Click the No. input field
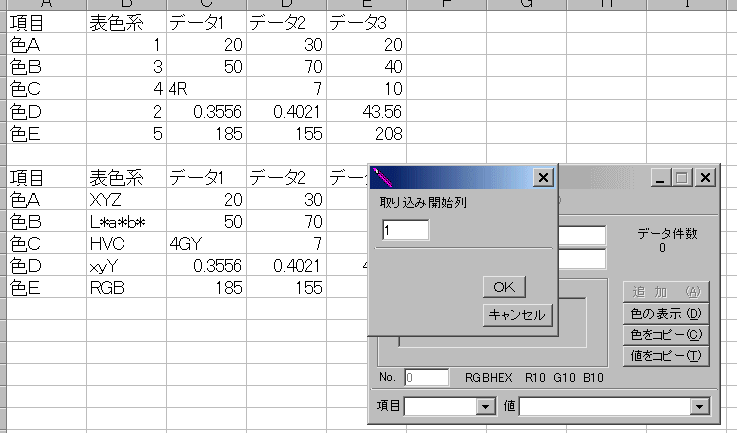The width and height of the screenshot is (737, 433). point(427,377)
